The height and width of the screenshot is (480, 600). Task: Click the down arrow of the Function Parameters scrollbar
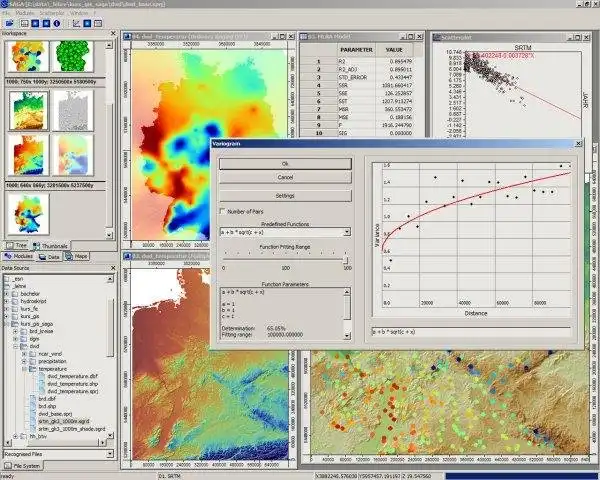click(x=347, y=336)
